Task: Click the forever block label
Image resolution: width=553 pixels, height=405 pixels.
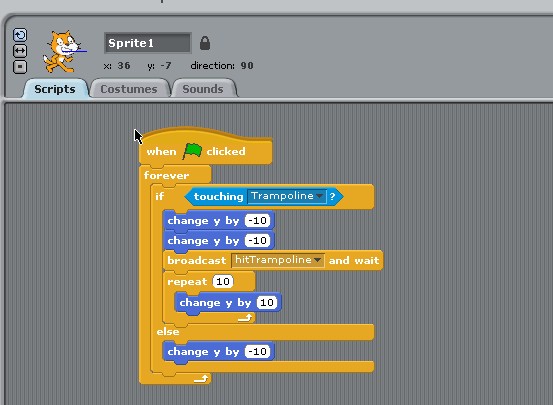Action: point(166,175)
